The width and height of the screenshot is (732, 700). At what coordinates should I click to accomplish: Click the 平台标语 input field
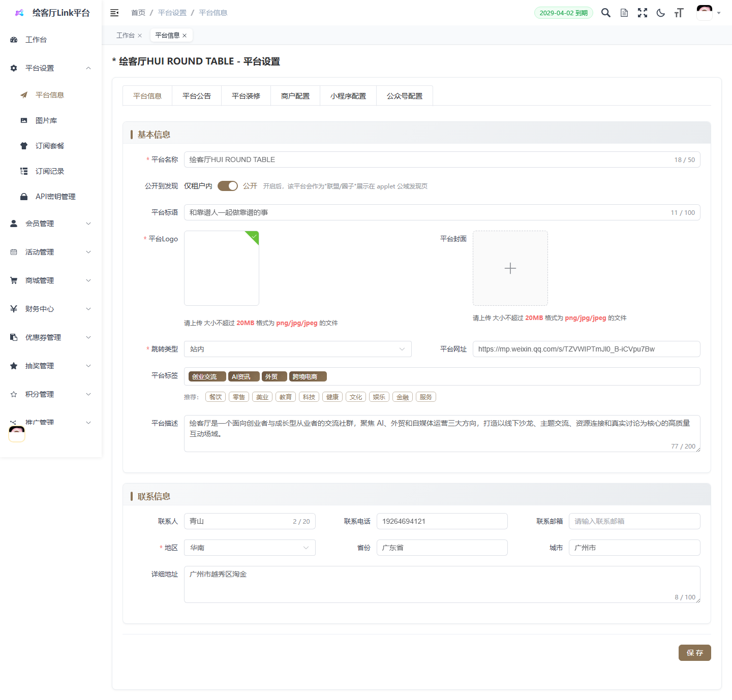[x=442, y=212]
